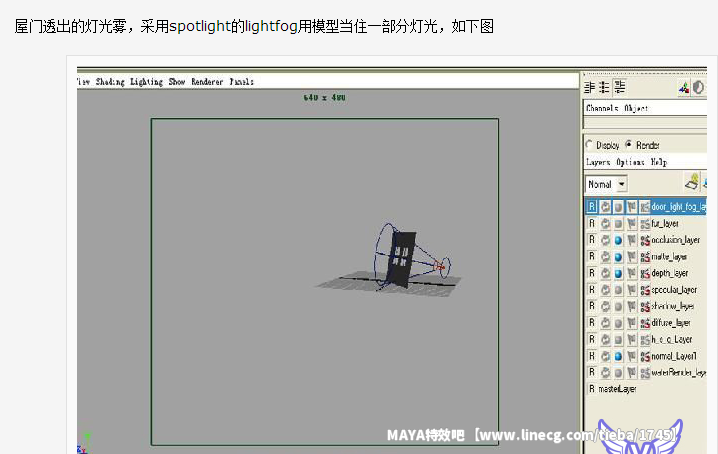This screenshot has width=718, height=454.
Task: Select the h_c_o_Layer name
Action: click(x=672, y=339)
